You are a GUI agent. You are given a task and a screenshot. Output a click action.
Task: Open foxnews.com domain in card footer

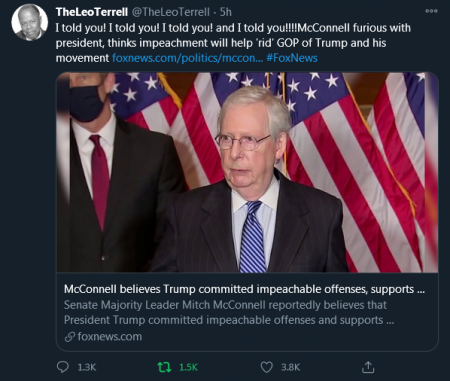click(x=110, y=336)
